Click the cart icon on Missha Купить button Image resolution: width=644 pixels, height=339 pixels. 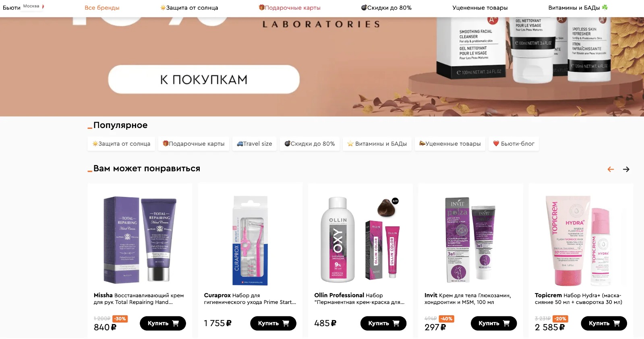(x=175, y=323)
